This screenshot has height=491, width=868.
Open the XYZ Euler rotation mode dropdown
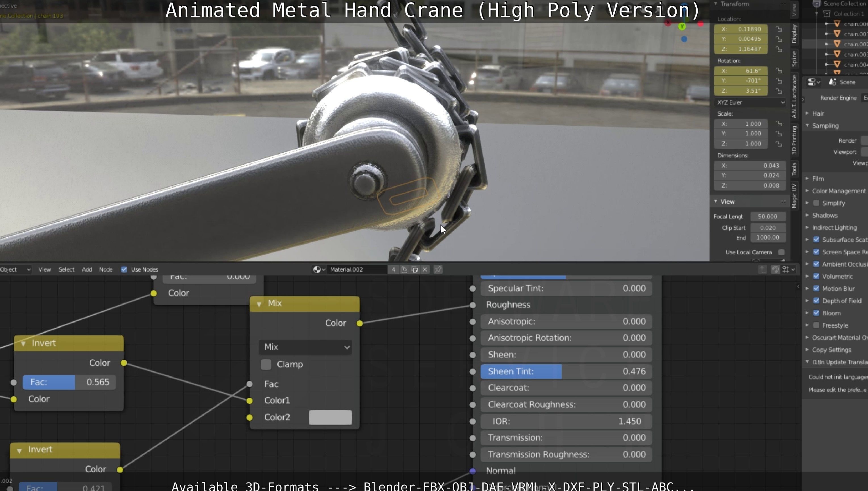750,103
